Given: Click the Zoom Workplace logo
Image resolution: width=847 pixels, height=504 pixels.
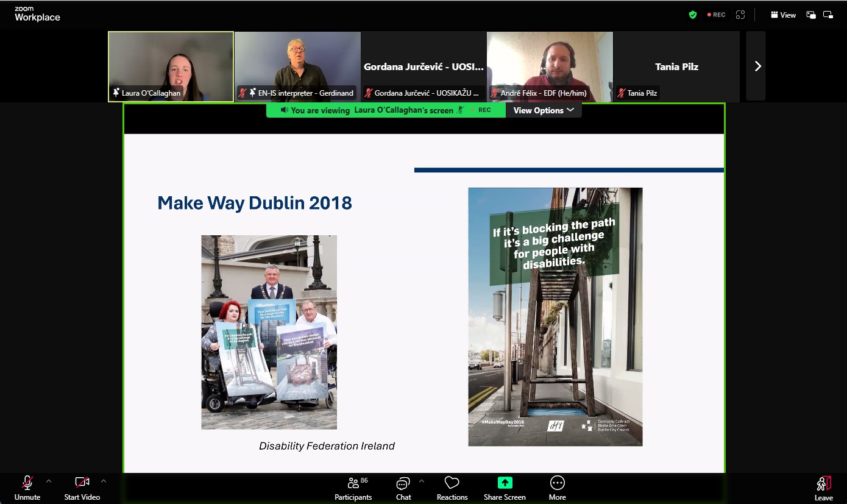Looking at the screenshot, I should [x=37, y=14].
